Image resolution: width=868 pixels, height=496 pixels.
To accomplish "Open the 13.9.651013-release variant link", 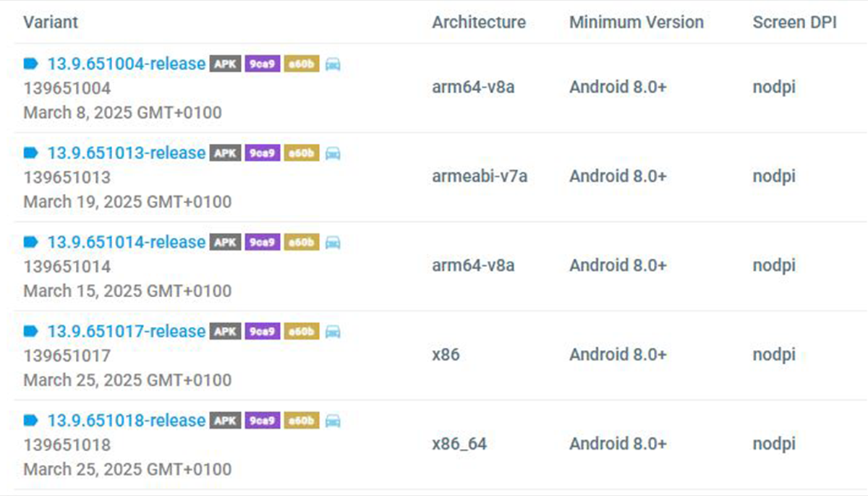I will coord(127,153).
